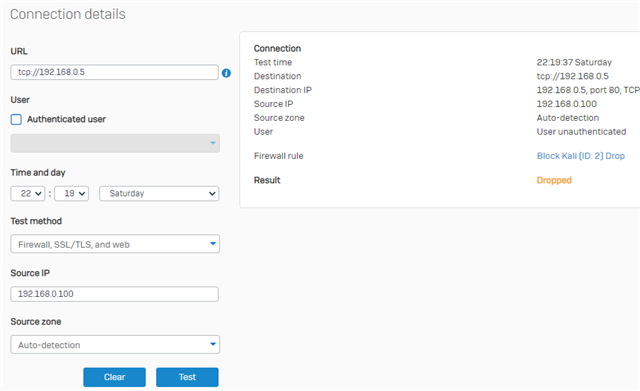Click the user dropdown arrow icon
This screenshot has height=391, width=640.
click(x=213, y=143)
